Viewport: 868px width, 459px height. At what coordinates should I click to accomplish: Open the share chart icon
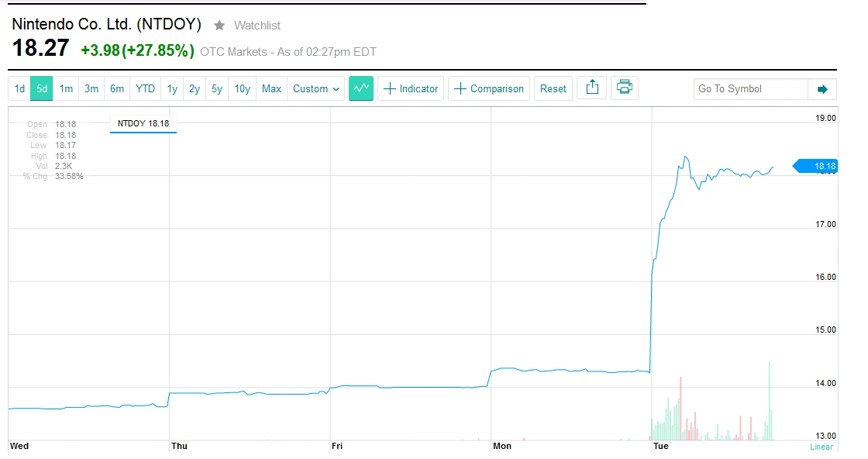[x=592, y=88]
